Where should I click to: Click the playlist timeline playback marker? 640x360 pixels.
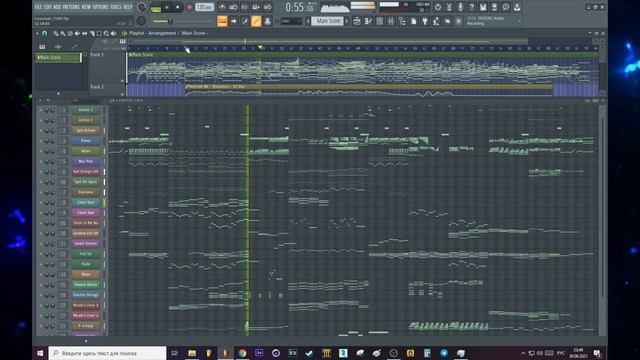260,48
